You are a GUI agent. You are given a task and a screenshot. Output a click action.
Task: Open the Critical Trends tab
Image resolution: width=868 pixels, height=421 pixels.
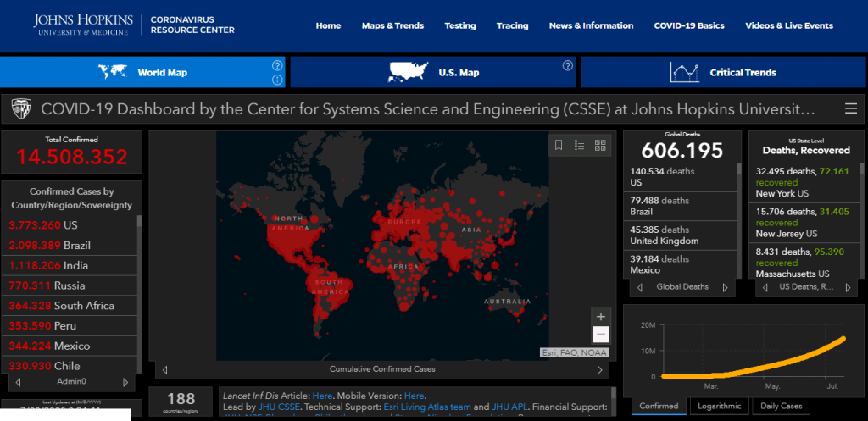(x=724, y=72)
